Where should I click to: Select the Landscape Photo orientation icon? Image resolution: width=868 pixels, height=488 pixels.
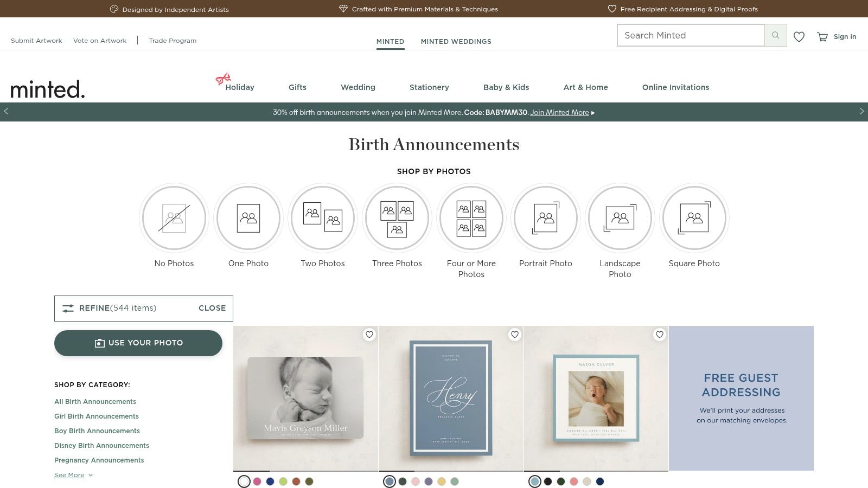coord(620,218)
